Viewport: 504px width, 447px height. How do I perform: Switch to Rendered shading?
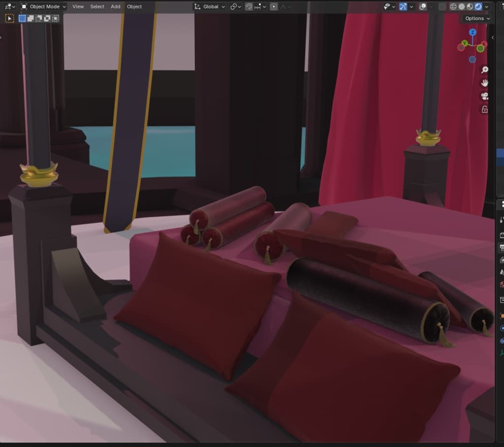point(478,6)
